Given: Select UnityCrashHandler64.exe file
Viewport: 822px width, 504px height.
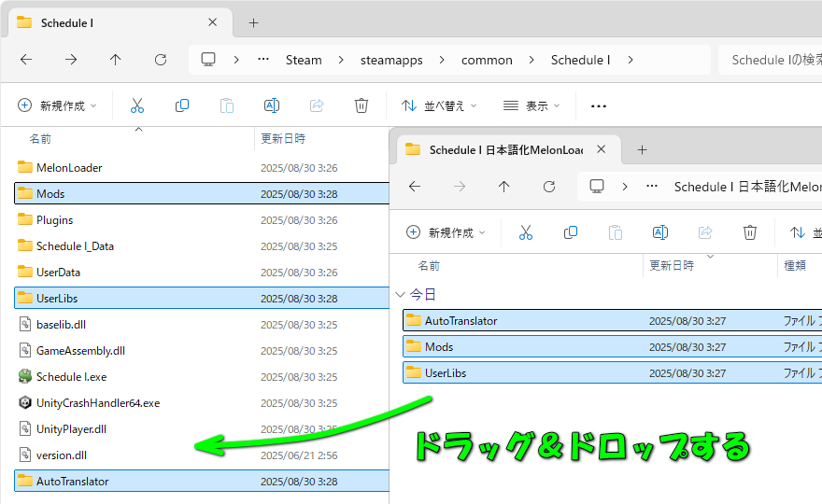Looking at the screenshot, I should coord(202,403).
